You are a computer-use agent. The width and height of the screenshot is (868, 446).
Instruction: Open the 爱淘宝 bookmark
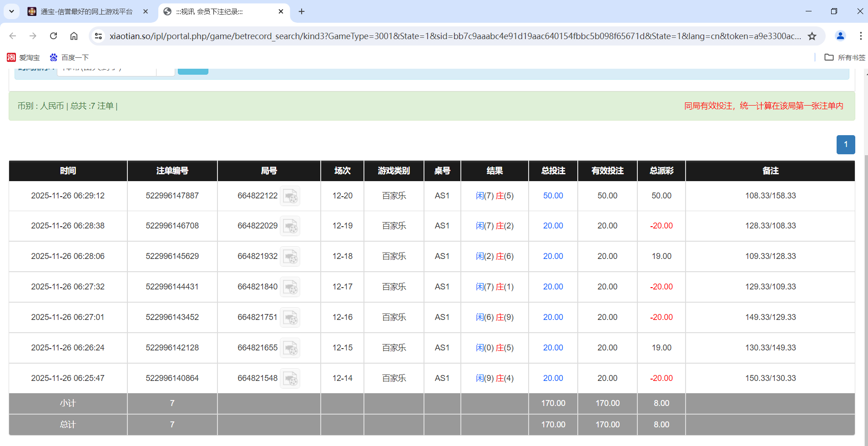(x=24, y=57)
